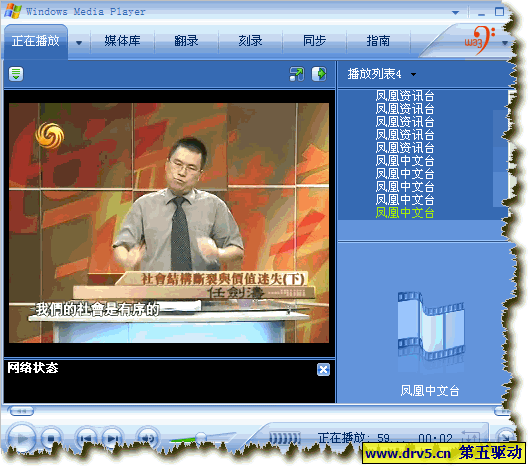The height and width of the screenshot is (467, 529).
Task: Skip to the previous item
Action: pos(86,438)
